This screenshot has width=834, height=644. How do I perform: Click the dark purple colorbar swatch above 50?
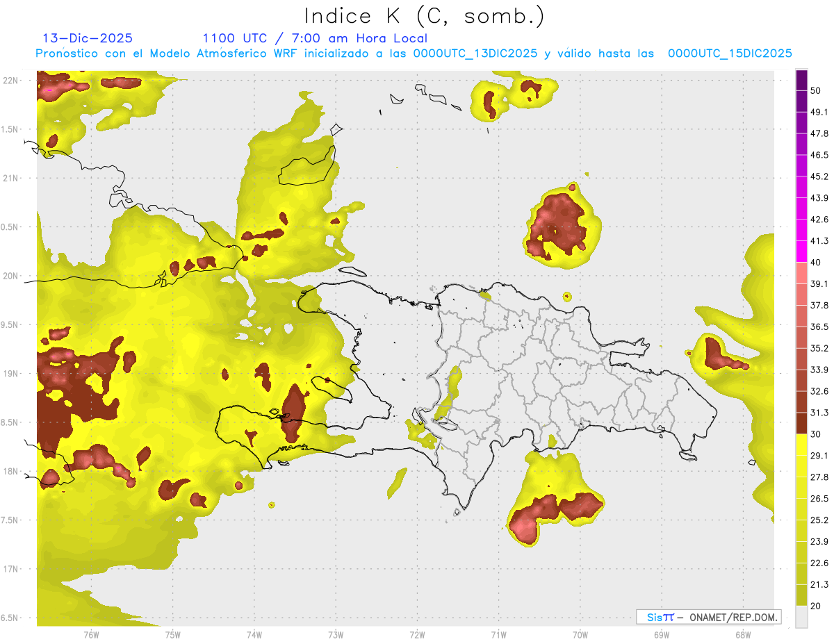(801, 81)
